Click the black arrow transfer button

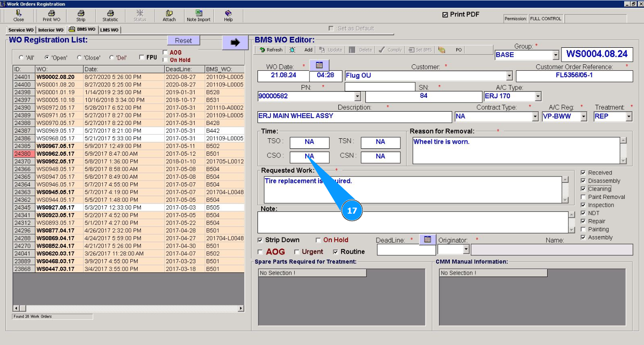tap(235, 42)
